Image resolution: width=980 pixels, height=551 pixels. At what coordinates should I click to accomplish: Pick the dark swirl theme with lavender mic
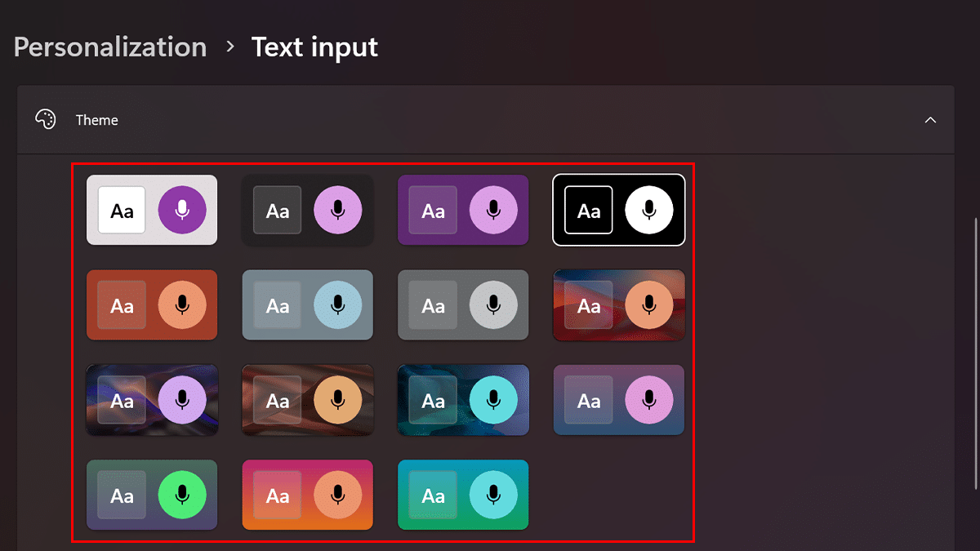click(152, 400)
